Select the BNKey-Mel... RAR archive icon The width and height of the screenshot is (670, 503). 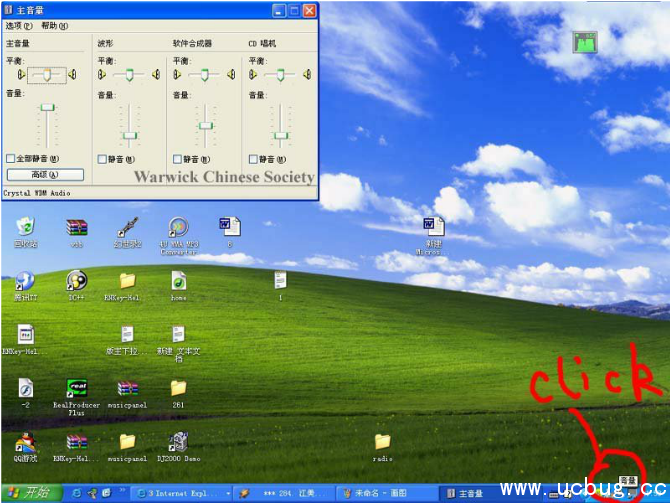76,447
